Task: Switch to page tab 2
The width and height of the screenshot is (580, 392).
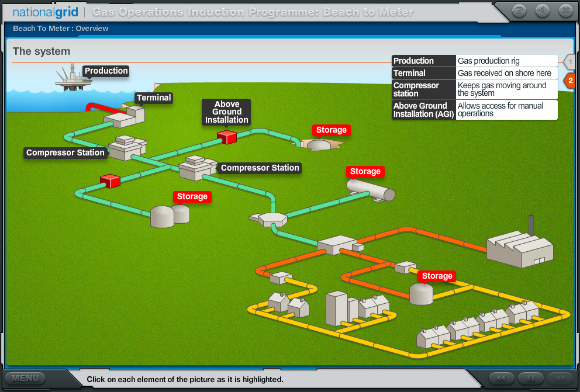Action: (x=569, y=81)
